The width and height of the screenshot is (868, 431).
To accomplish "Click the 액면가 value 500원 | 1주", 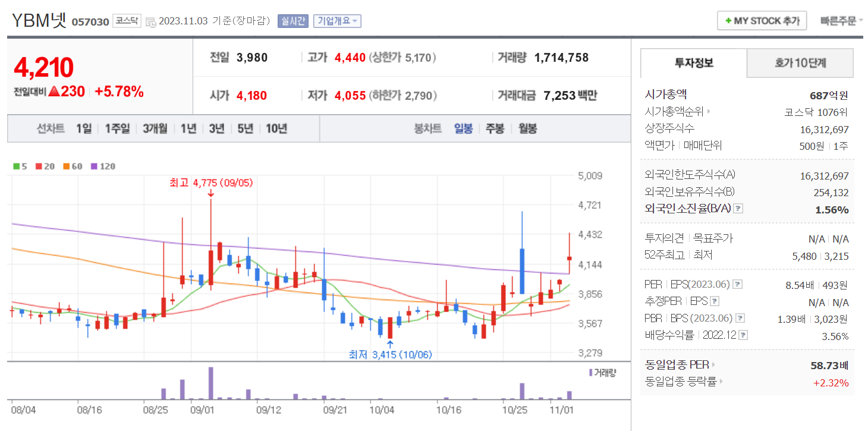I will click(x=823, y=146).
